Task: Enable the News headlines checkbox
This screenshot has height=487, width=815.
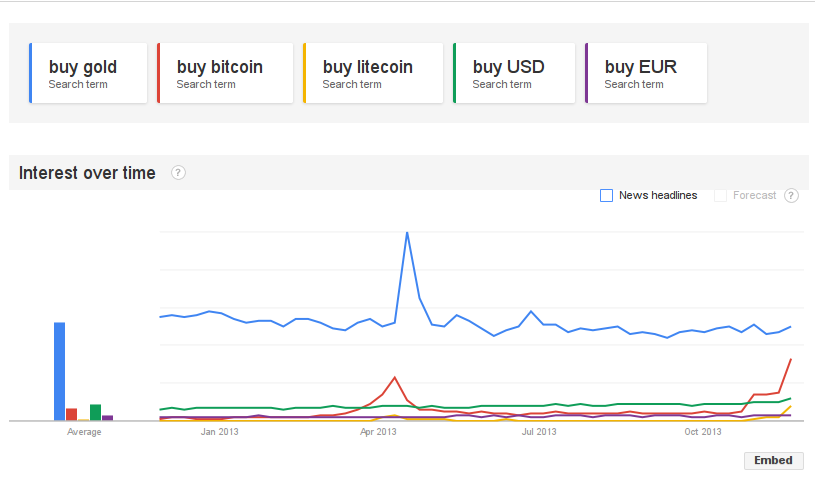Action: pos(606,196)
